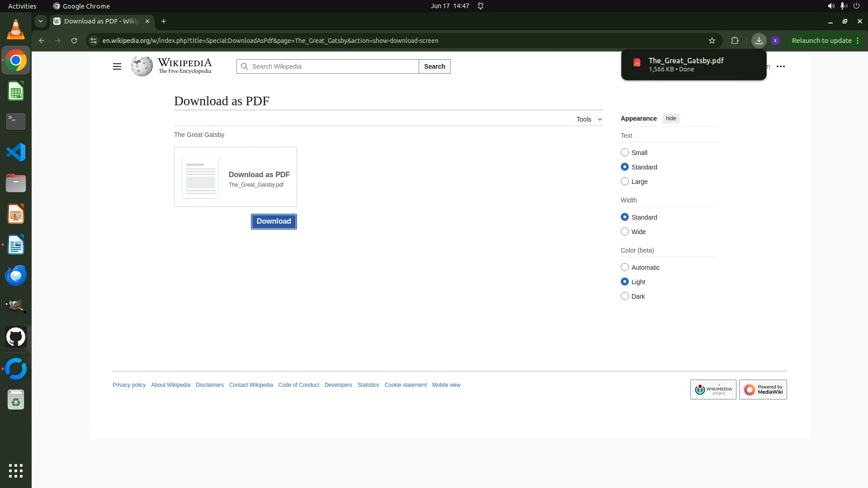Screen dimensions: 868x488
Task: Open the three-dot personal tools menu
Action: pyautogui.click(x=781, y=66)
